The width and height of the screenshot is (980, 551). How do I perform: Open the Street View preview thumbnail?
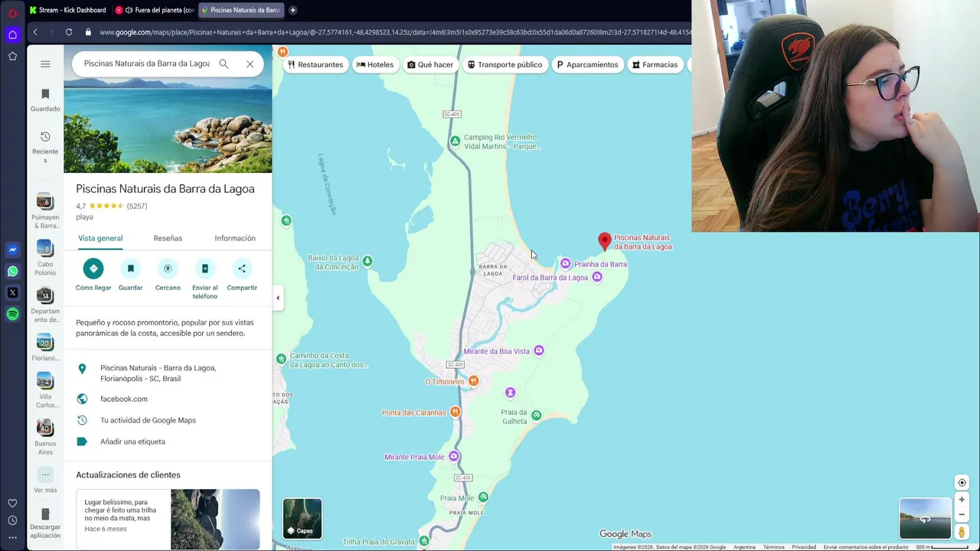[x=925, y=518]
